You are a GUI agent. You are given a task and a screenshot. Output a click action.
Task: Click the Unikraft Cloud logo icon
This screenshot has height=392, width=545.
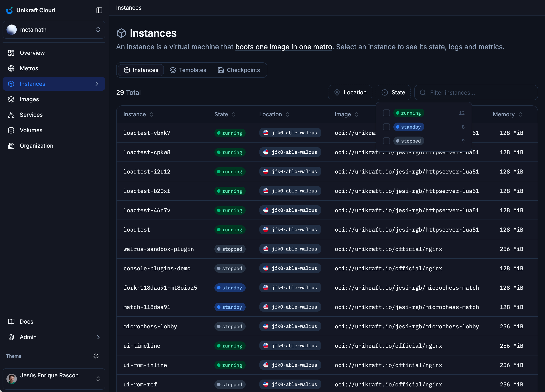[x=9, y=10]
